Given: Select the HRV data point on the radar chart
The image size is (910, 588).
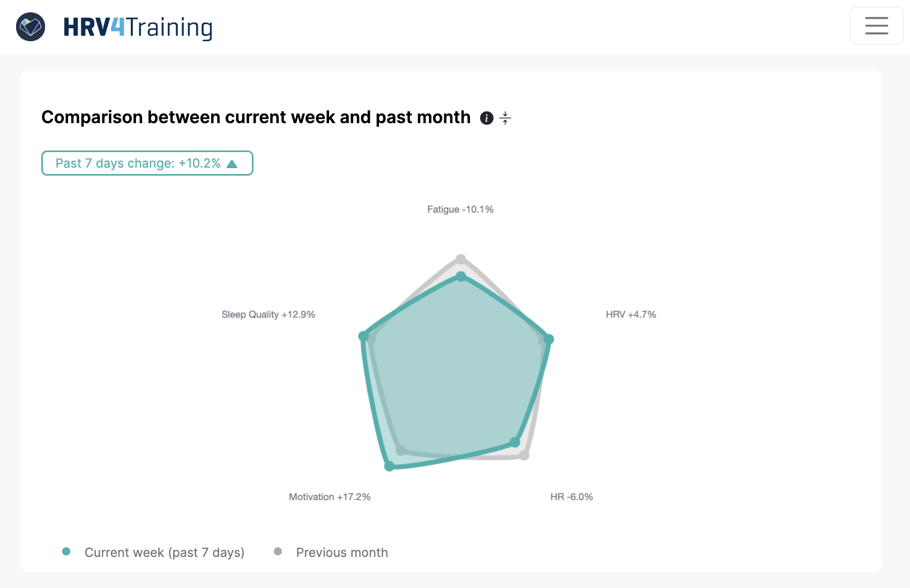Looking at the screenshot, I should 549,338.
